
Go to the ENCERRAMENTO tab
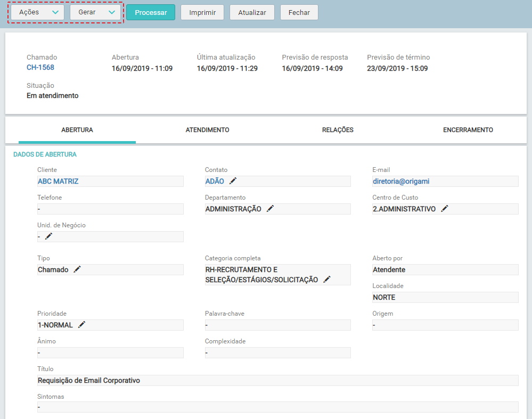pos(468,130)
